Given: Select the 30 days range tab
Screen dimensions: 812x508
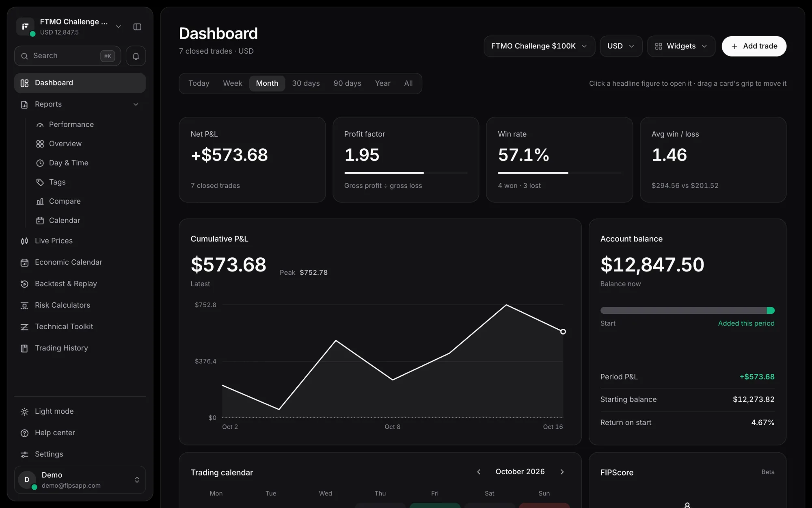Looking at the screenshot, I should point(306,83).
